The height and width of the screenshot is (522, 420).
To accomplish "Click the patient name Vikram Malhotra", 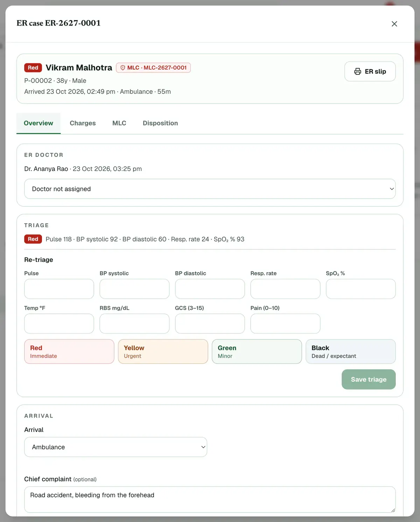I will (x=79, y=68).
